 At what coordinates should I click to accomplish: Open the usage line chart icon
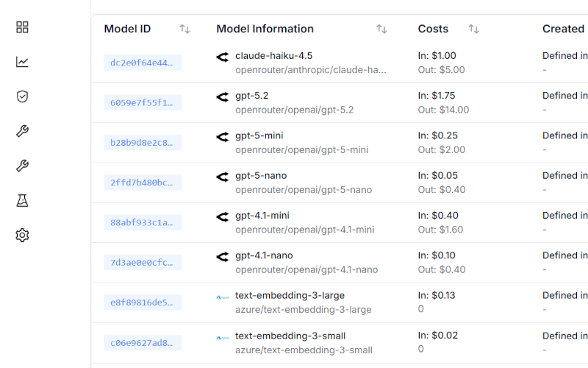[x=22, y=62]
